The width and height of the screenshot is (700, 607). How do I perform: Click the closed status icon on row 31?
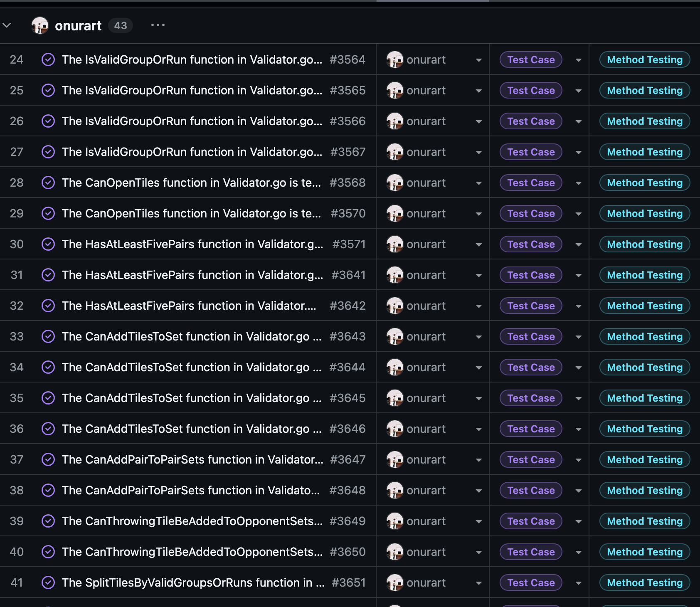point(48,275)
